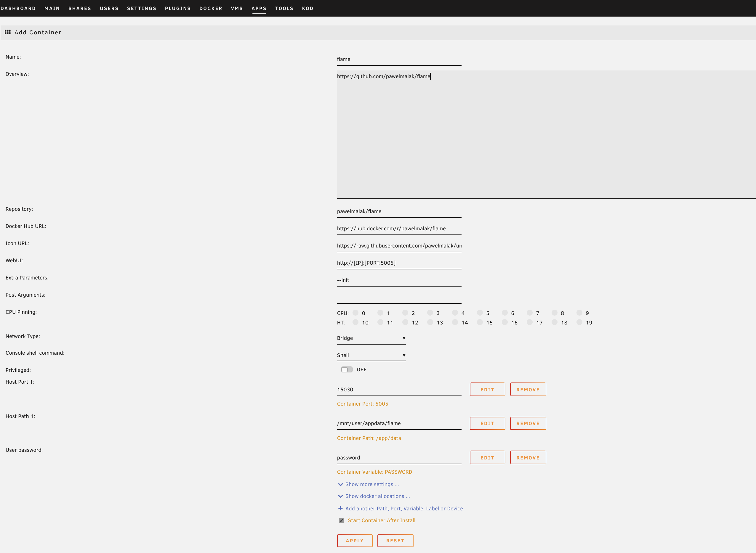Click the Add Container grid icon

coord(7,32)
